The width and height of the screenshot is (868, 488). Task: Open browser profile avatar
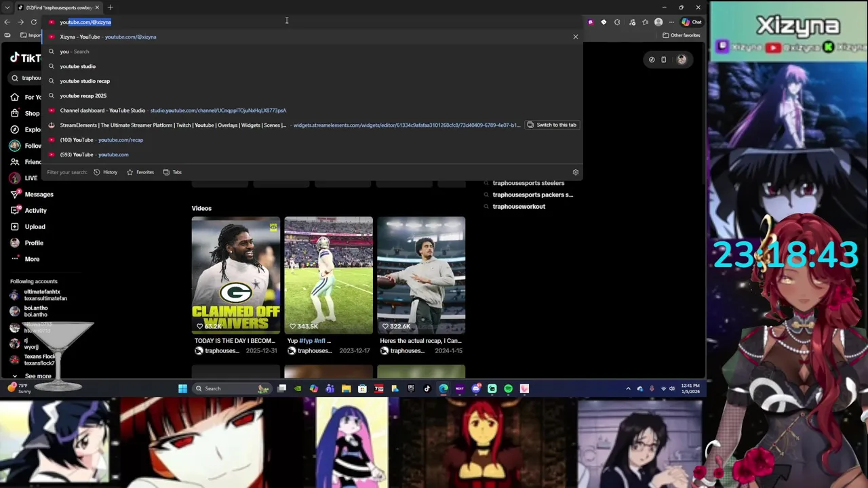coord(658,22)
